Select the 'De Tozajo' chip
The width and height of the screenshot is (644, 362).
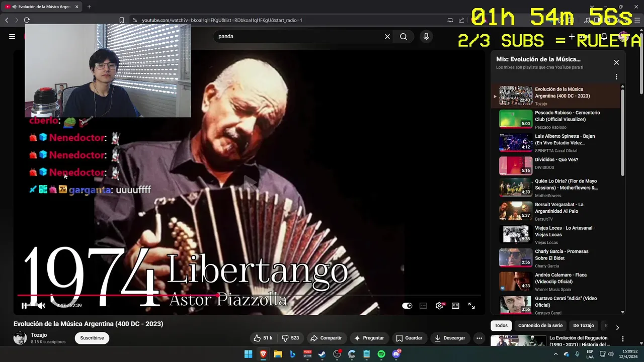584,325
